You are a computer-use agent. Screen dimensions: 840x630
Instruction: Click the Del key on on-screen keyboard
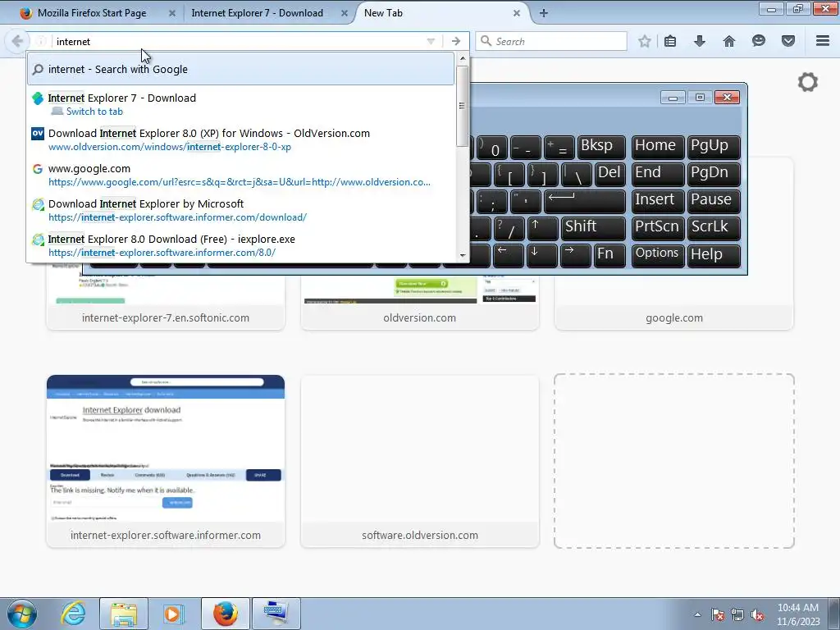[x=610, y=174]
